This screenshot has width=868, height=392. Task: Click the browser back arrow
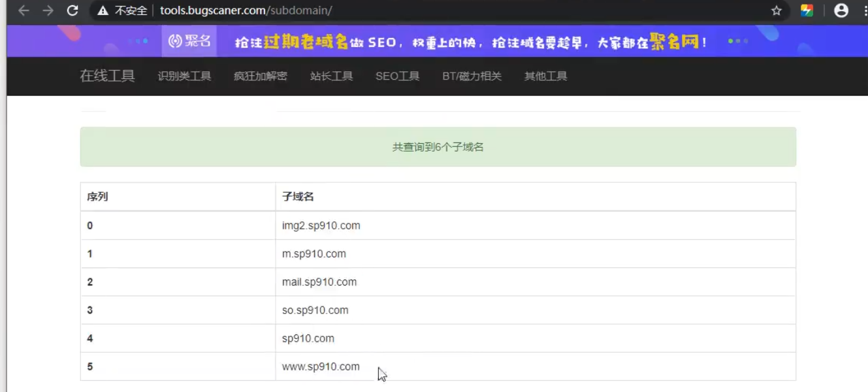24,10
